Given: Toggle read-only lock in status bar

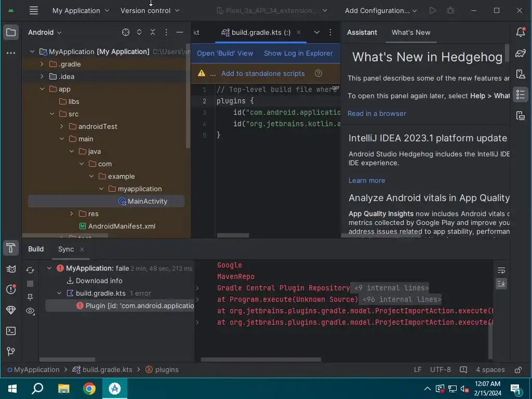Looking at the screenshot, I should click(x=518, y=370).
